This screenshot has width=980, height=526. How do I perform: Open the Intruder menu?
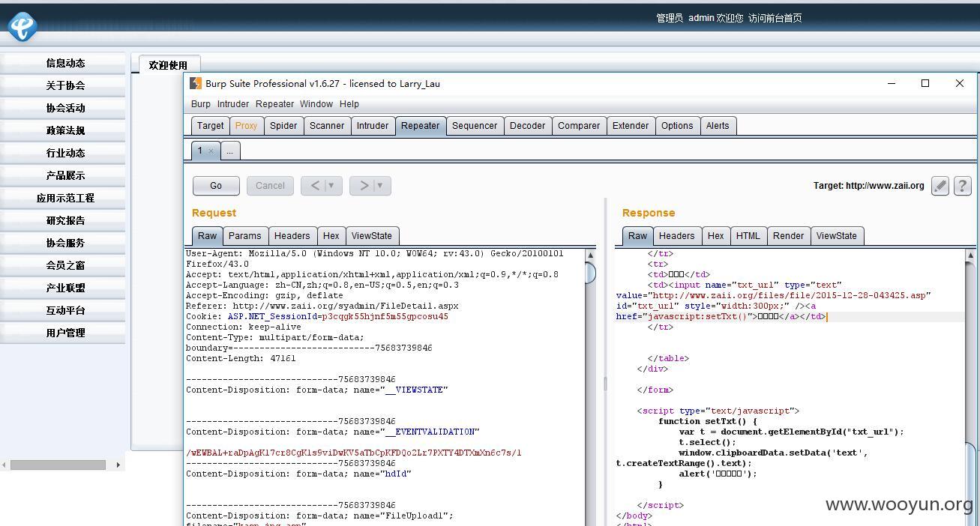[233, 104]
